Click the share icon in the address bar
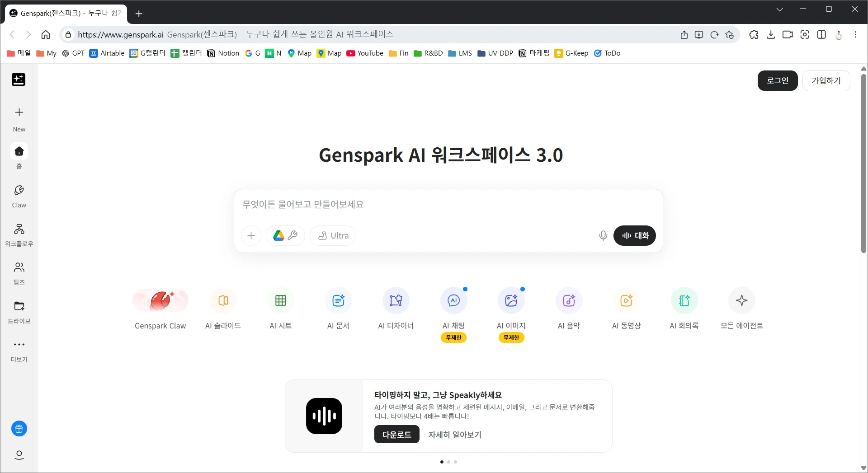This screenshot has width=868, height=473. (684, 35)
